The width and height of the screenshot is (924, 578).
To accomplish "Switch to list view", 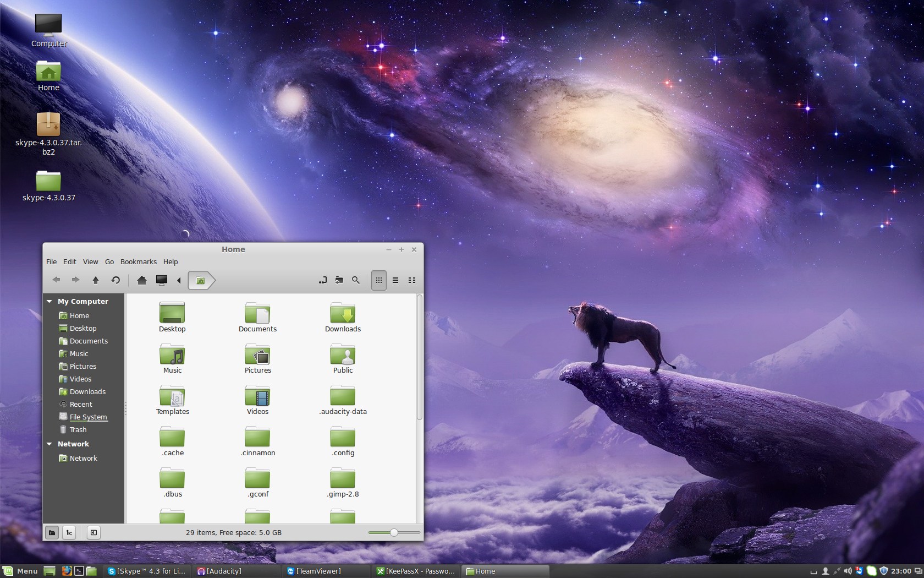I will tap(395, 280).
